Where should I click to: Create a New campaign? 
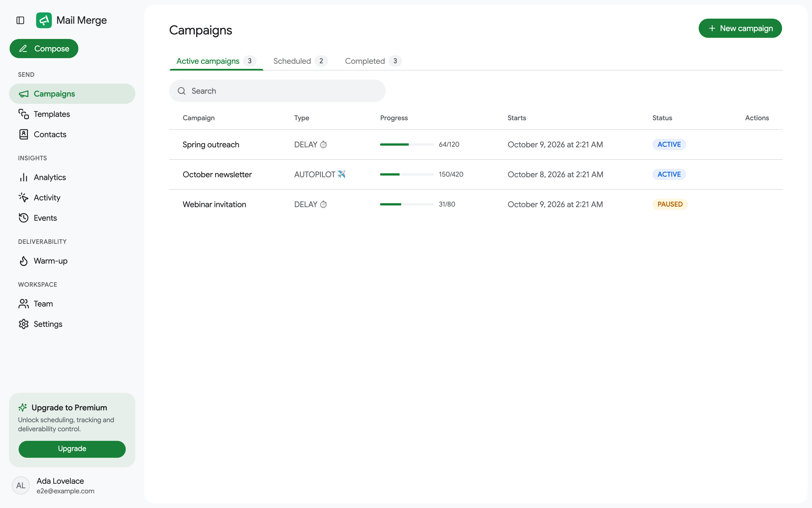[x=740, y=28]
